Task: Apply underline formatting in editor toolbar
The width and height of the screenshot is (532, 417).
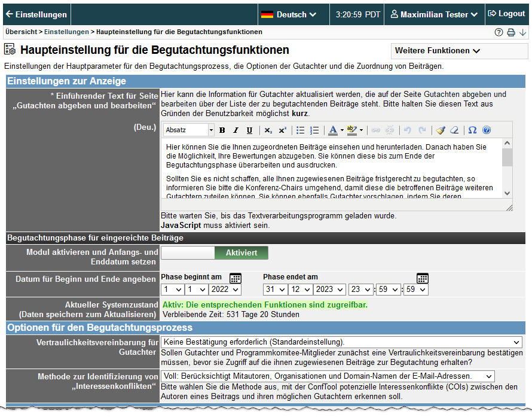Action: (x=249, y=130)
